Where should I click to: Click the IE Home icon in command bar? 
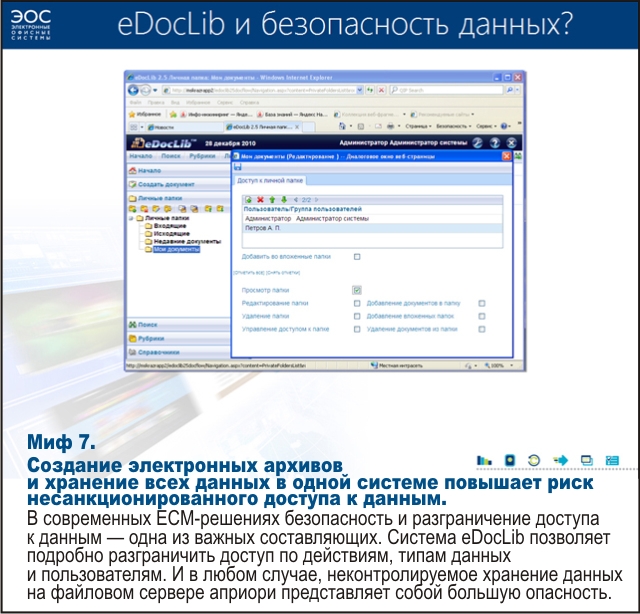(342, 126)
